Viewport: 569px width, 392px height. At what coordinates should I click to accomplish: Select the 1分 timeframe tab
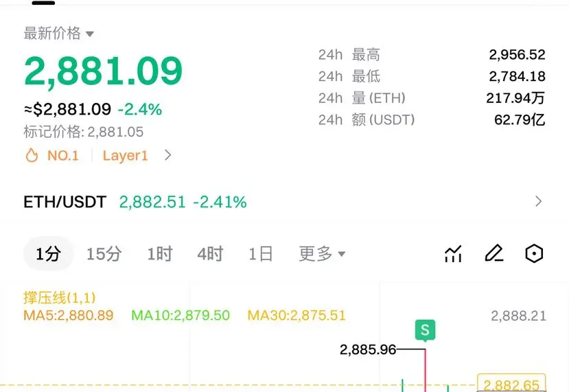(48, 253)
